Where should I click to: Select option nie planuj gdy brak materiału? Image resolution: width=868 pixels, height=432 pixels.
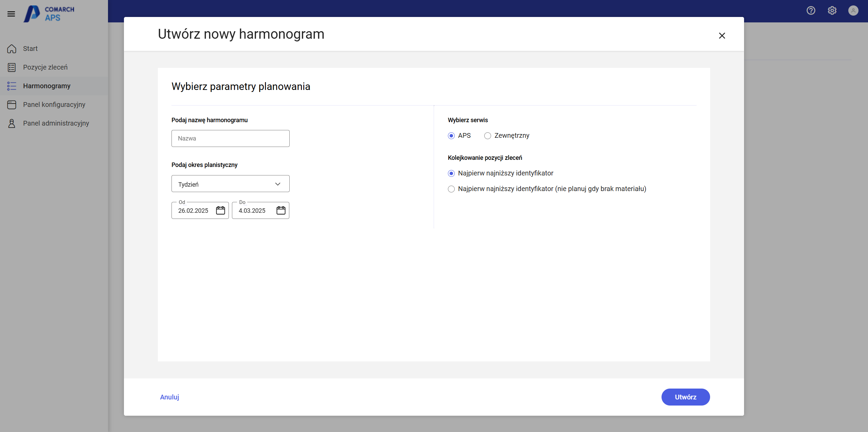[x=451, y=189]
